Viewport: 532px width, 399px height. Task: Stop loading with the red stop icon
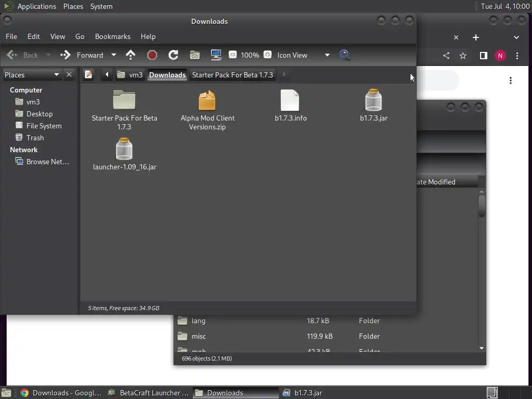(x=152, y=55)
